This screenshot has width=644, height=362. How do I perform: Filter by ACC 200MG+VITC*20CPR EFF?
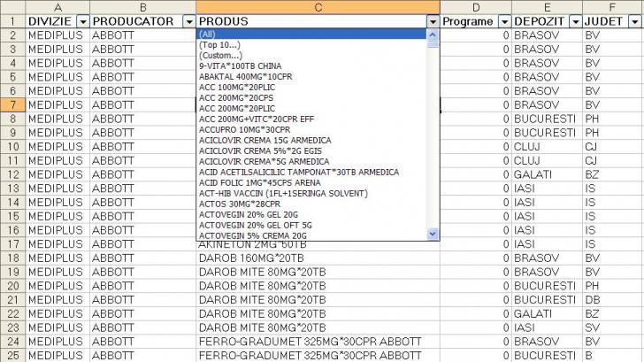(x=311, y=119)
